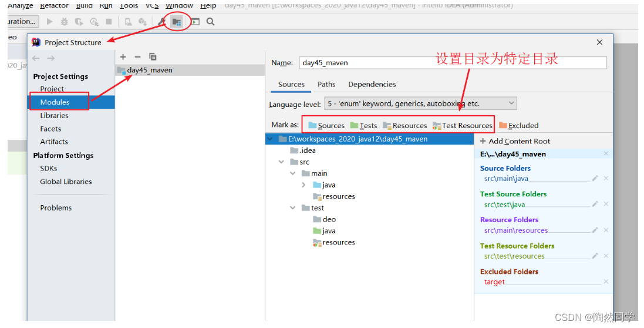Open the Language level dropdown

pos(420,103)
